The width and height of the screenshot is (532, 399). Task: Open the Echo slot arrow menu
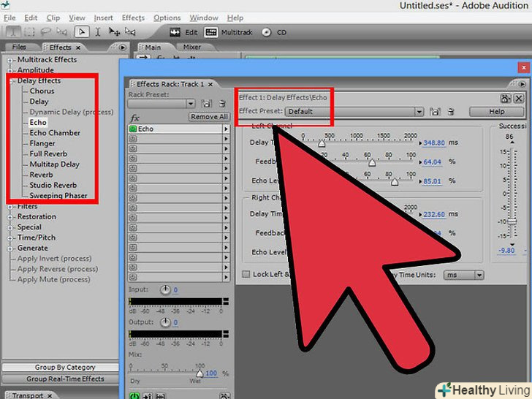pos(226,129)
